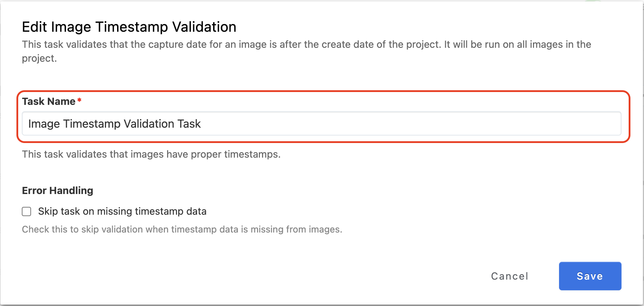
Task: Click the Task Name input field
Action: 321,124
